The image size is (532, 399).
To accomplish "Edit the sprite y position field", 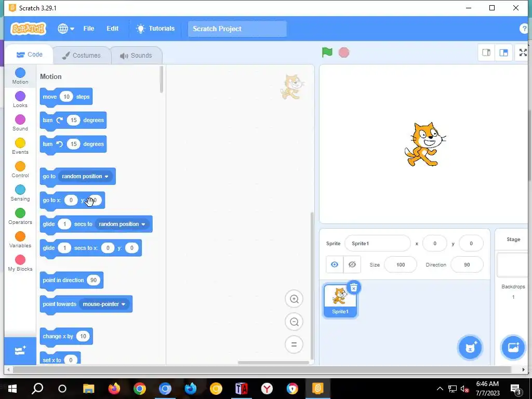I will (x=471, y=243).
